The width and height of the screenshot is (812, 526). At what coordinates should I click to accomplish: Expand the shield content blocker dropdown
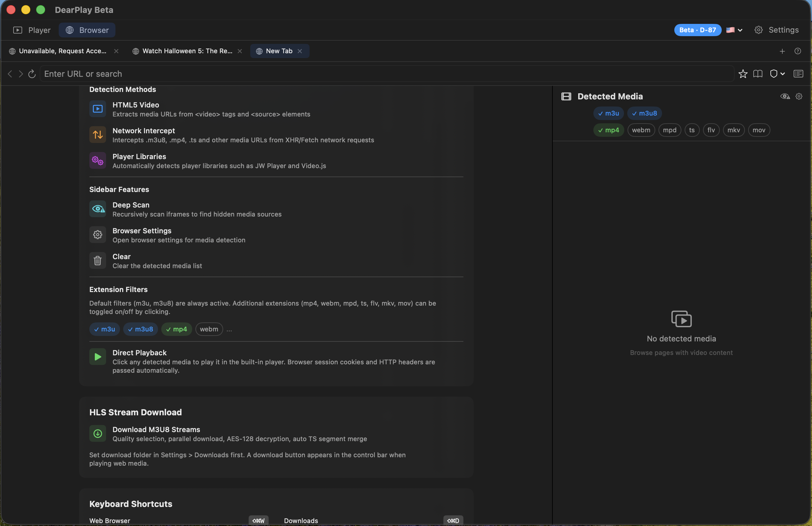pos(777,74)
